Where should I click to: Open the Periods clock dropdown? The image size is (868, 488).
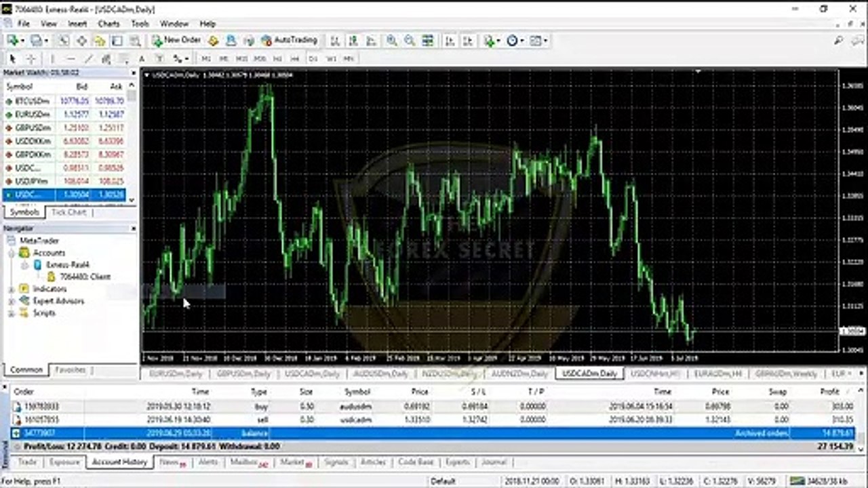(515, 41)
